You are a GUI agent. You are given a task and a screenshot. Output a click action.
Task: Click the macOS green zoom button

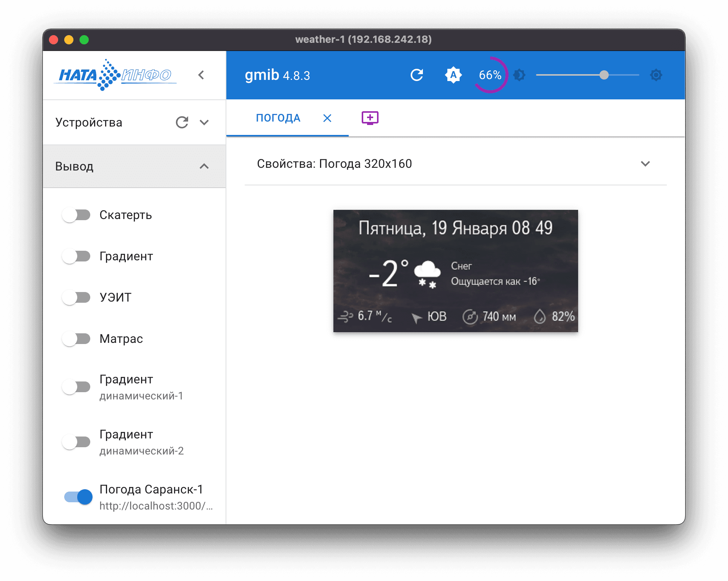coord(84,40)
